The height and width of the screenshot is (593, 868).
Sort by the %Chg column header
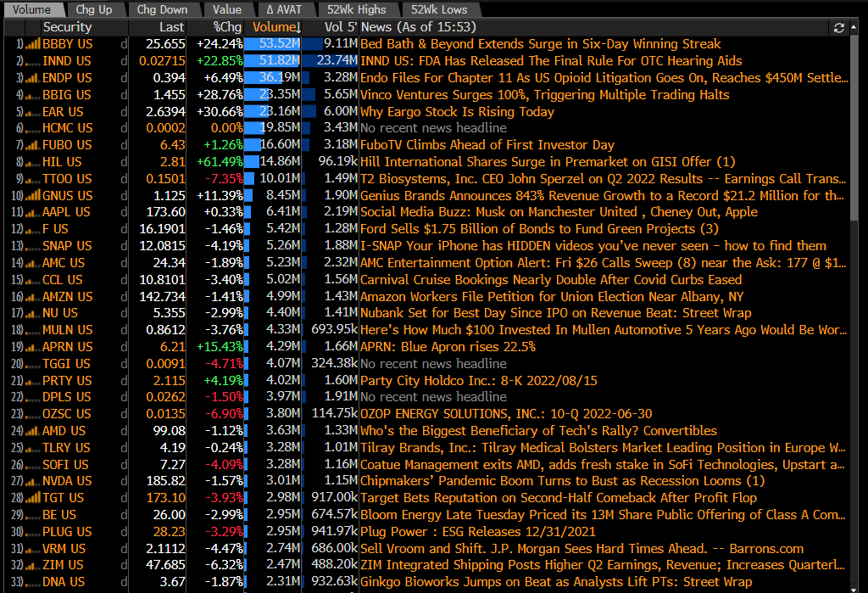coord(227,27)
